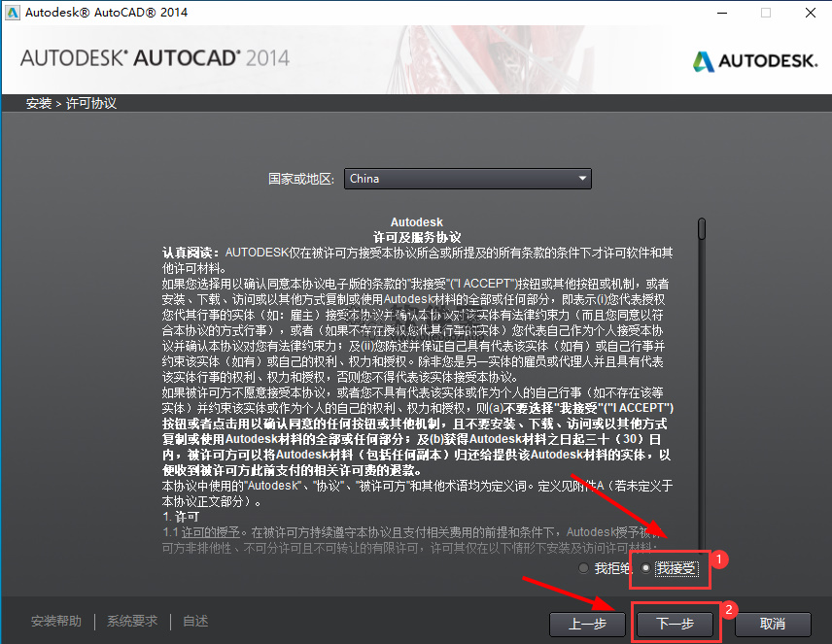Close the AutoCAD 2014 installer window

click(811, 13)
